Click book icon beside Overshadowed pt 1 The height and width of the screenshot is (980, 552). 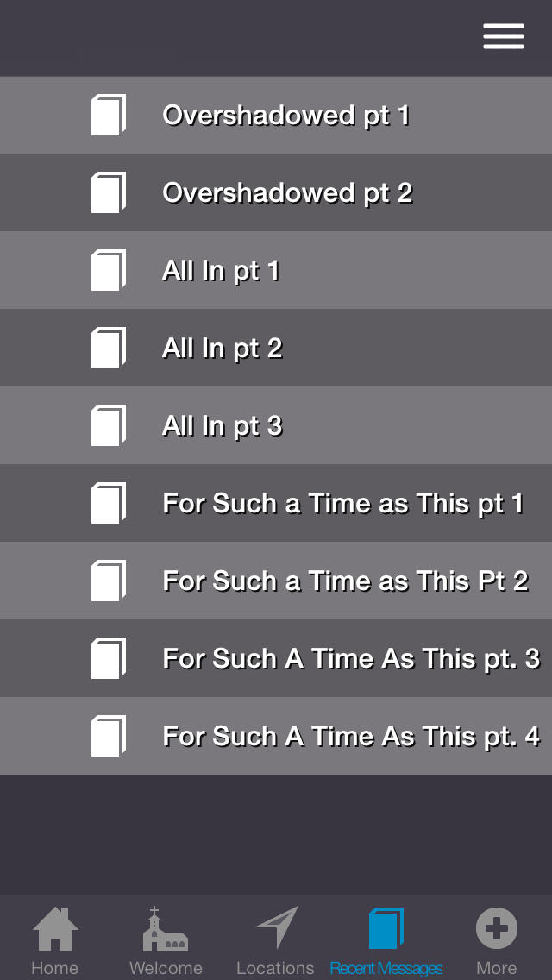[109, 115]
